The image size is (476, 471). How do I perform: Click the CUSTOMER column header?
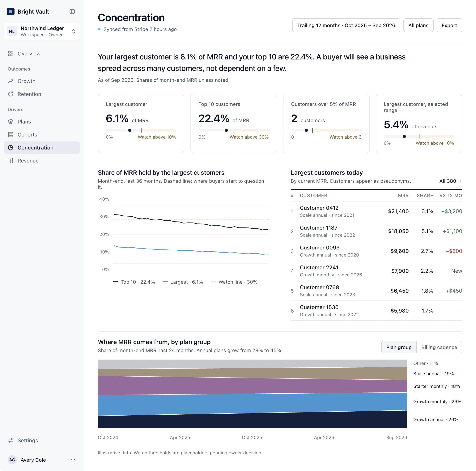(313, 196)
